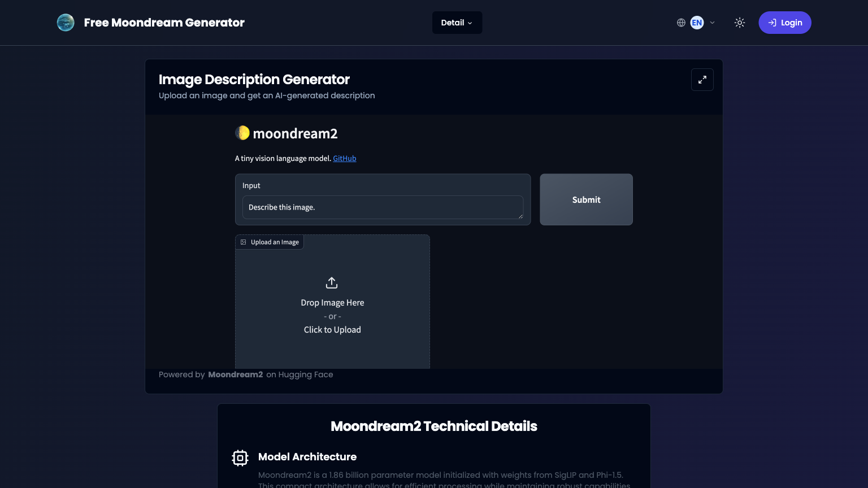Click the chip icon next to Model Architecture

[240, 457]
